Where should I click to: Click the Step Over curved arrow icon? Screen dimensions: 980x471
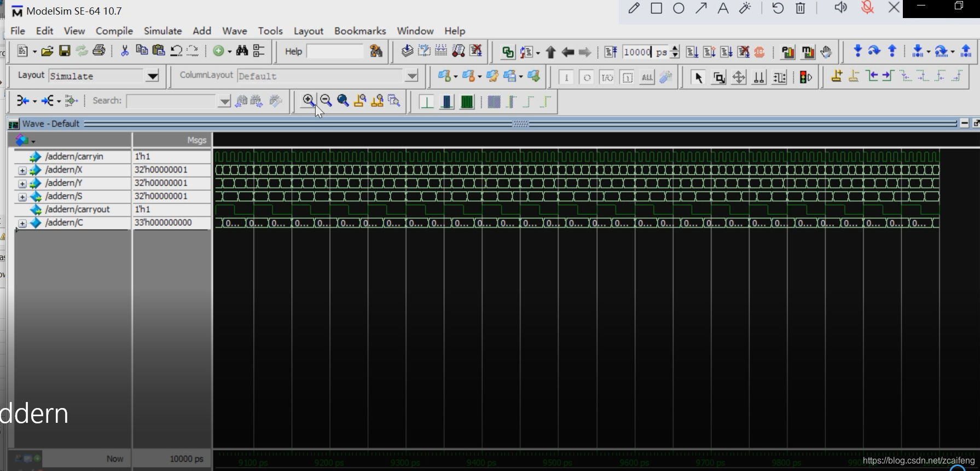pyautogui.click(x=874, y=51)
